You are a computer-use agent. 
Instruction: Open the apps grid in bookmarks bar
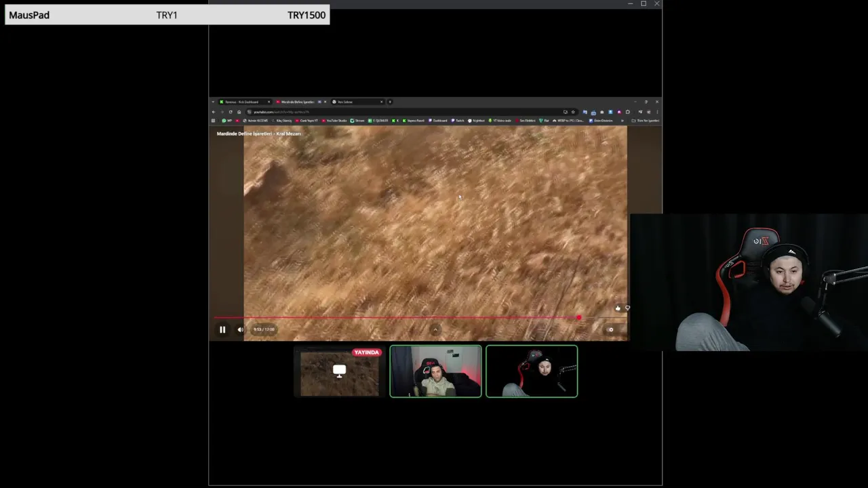click(213, 121)
